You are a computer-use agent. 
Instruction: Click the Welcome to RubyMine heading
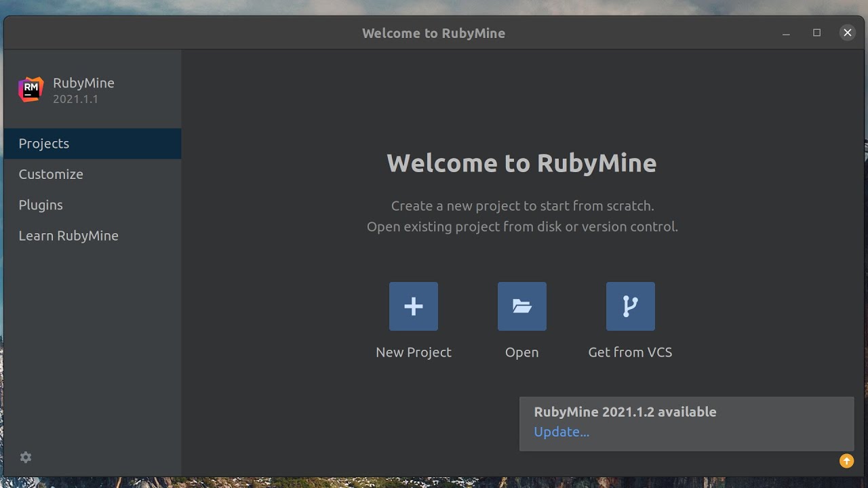(x=521, y=163)
